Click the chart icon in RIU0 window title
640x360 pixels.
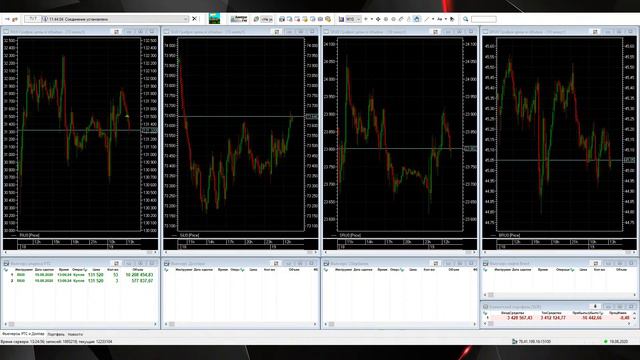[x=6, y=31]
